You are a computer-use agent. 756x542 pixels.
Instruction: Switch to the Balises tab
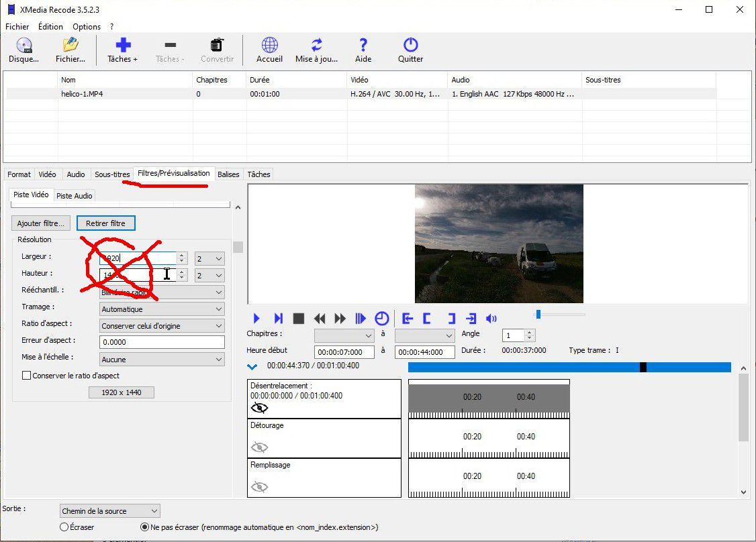228,174
